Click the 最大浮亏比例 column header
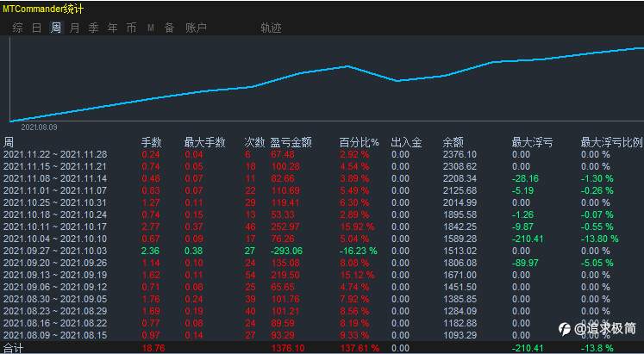The width and height of the screenshot is (644, 354). pyautogui.click(x=611, y=142)
